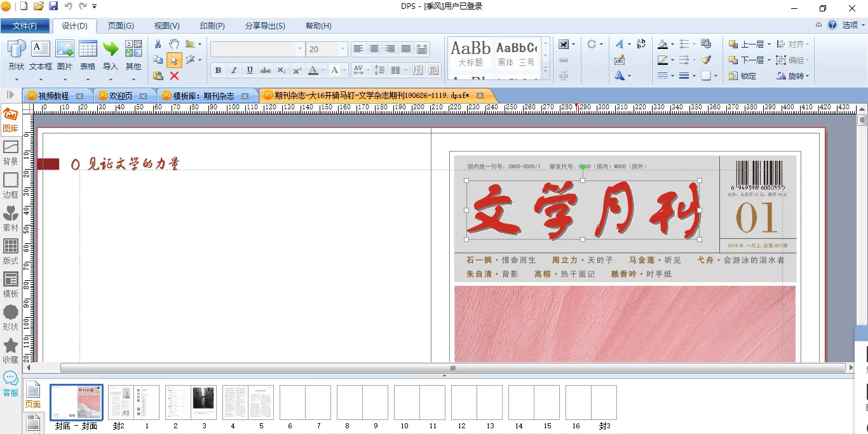Switch to the 分享导出(S) ribbon tab
The height and width of the screenshot is (434, 868).
tap(265, 26)
